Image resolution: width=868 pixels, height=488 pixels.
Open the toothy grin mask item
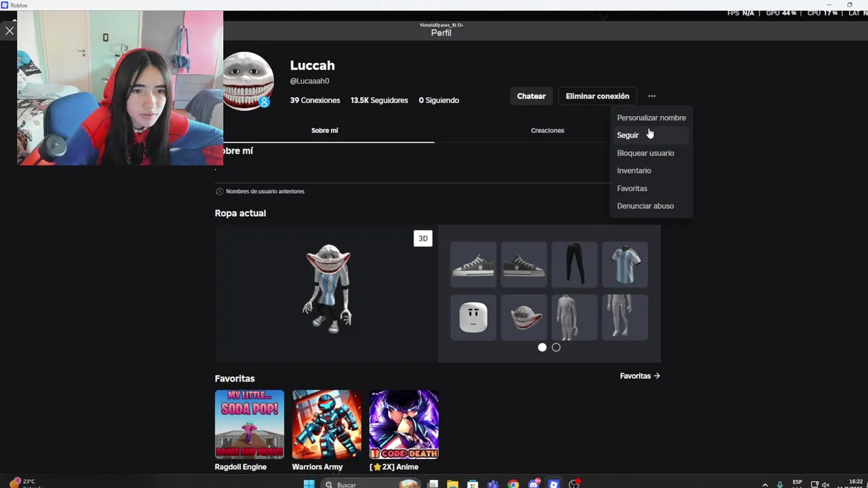(524, 317)
